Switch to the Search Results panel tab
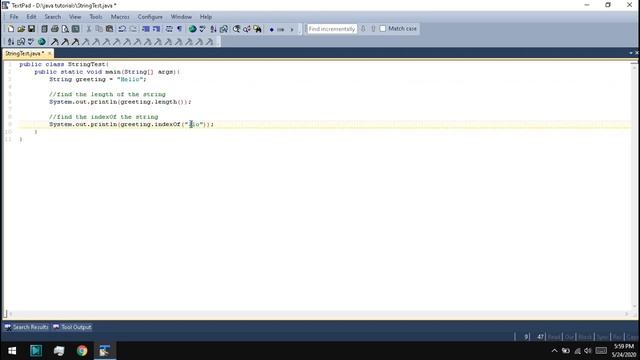 [x=27, y=327]
